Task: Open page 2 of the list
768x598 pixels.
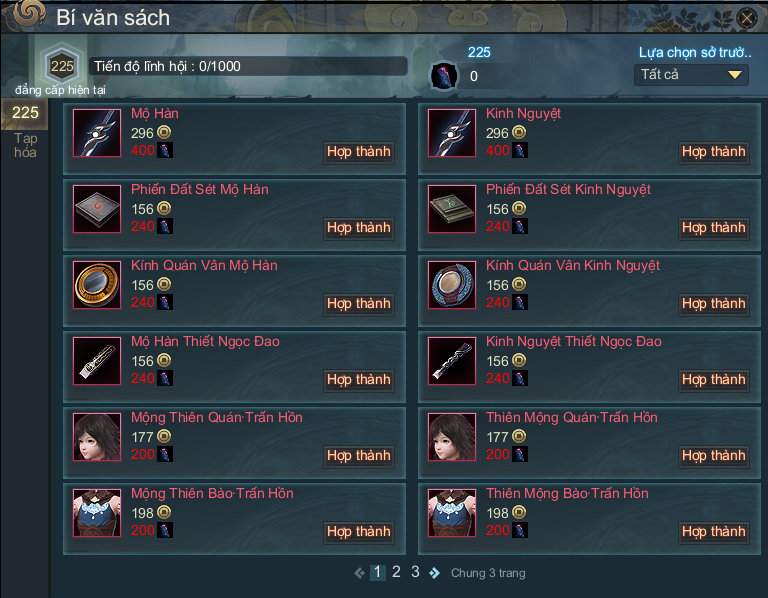Action: pos(396,572)
